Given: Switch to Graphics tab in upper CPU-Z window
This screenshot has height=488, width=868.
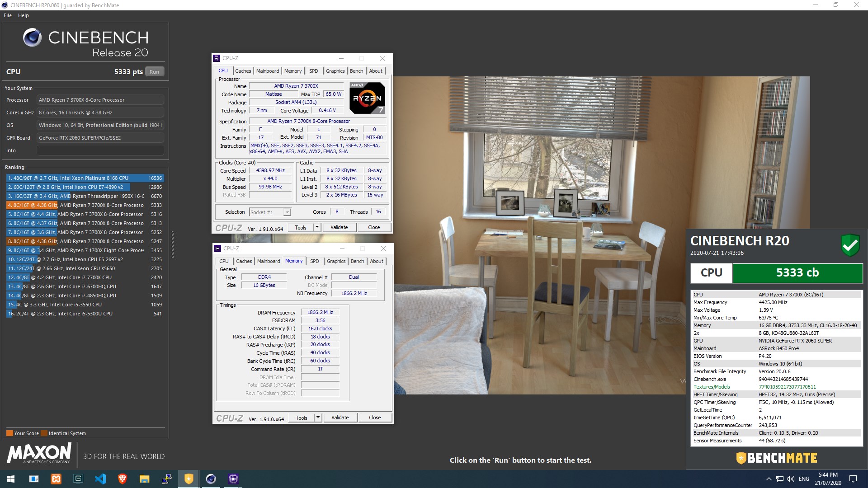Looking at the screenshot, I should coord(335,71).
